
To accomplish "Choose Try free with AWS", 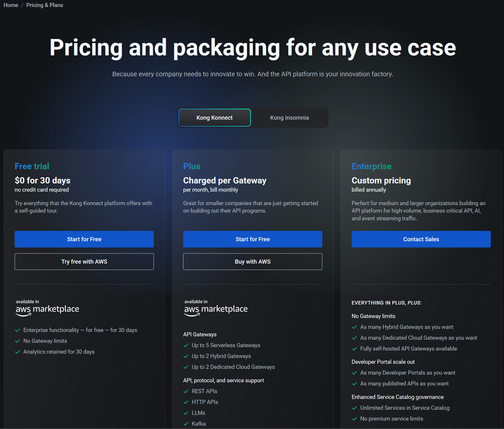I will (x=84, y=262).
